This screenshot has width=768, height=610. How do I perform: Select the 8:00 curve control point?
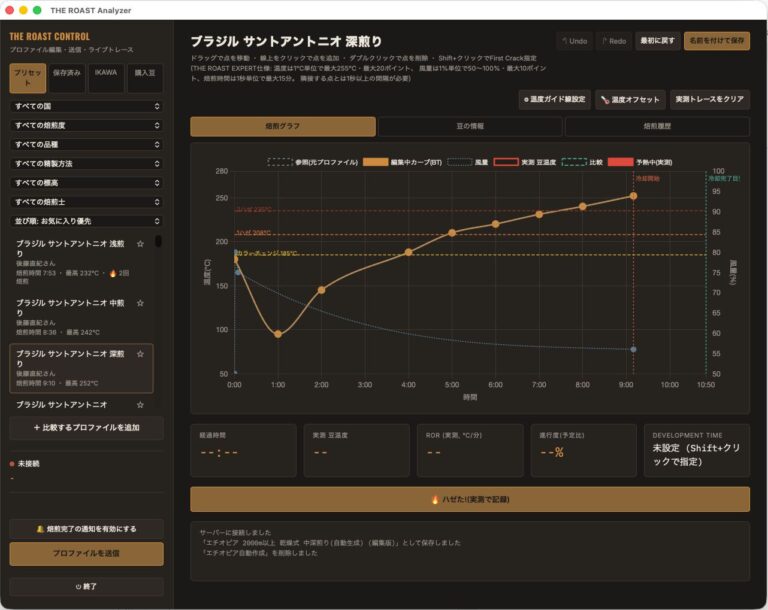[582, 206]
